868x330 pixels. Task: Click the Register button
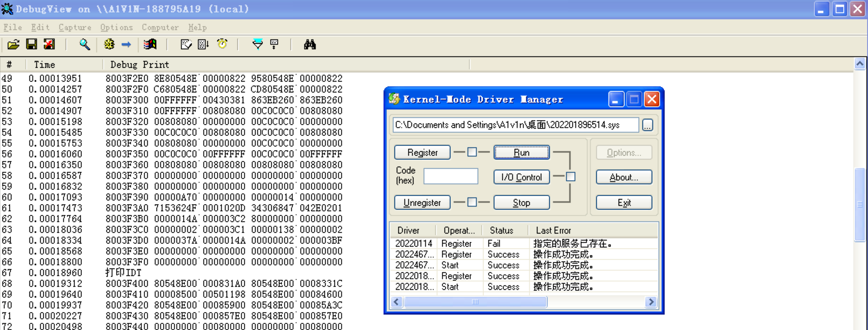click(x=422, y=152)
